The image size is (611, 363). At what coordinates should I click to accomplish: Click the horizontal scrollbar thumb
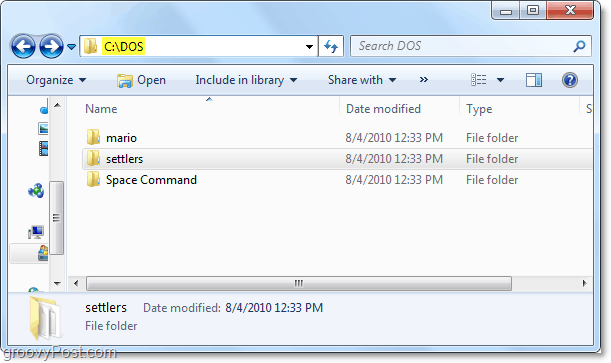tap(299, 283)
